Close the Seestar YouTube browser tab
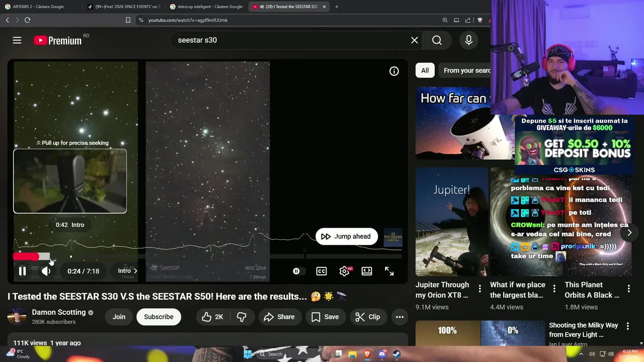The image size is (644, 362). coord(324,7)
